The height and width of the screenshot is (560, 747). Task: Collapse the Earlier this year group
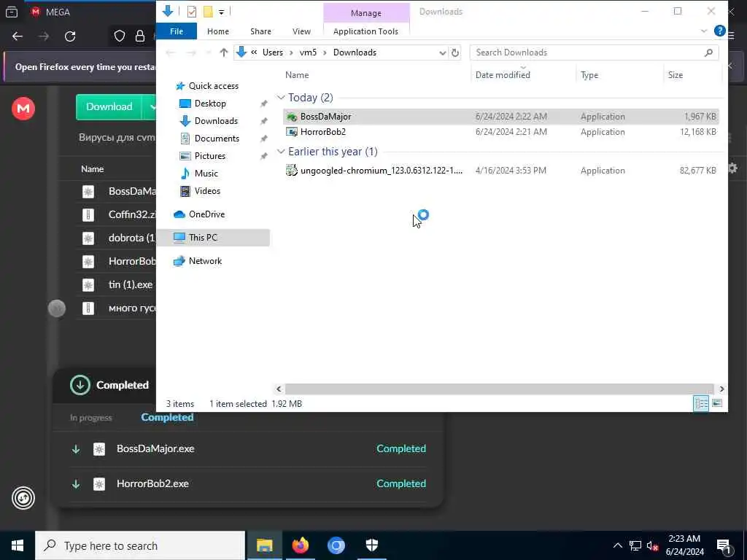tap(281, 152)
